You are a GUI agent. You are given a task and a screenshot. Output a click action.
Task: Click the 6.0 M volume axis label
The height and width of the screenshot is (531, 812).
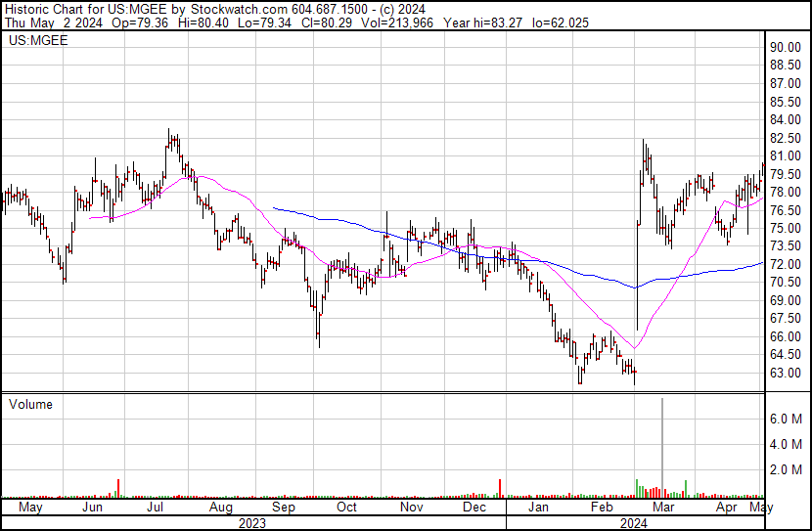coord(786,419)
